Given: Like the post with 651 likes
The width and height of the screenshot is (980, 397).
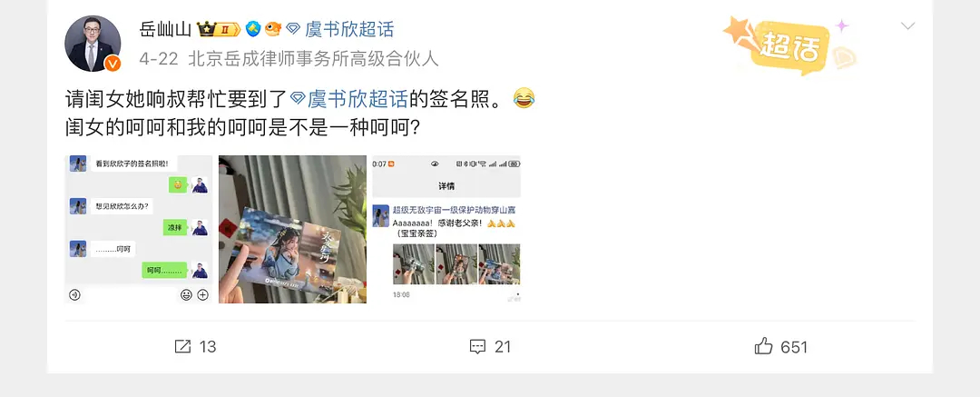Looking at the screenshot, I should coord(781,347).
